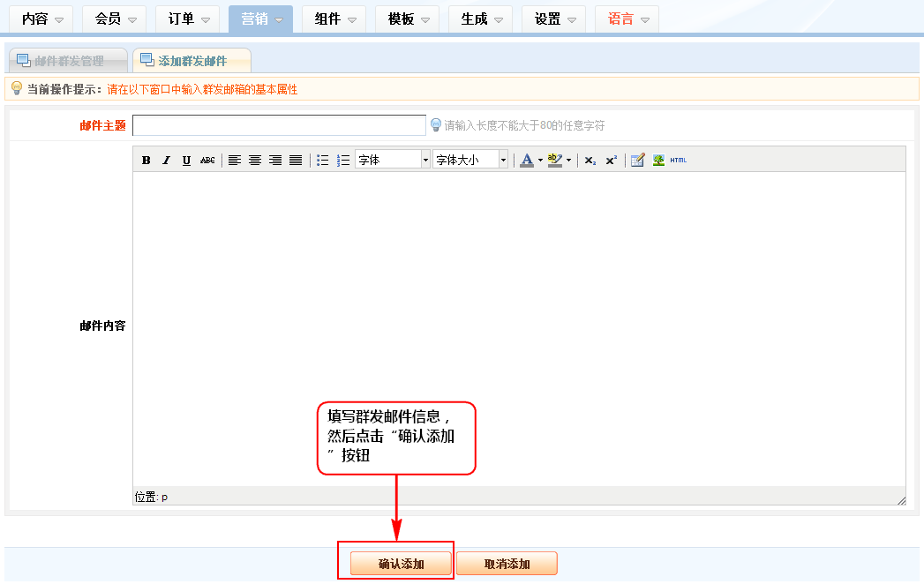Justify the email content text

296,160
